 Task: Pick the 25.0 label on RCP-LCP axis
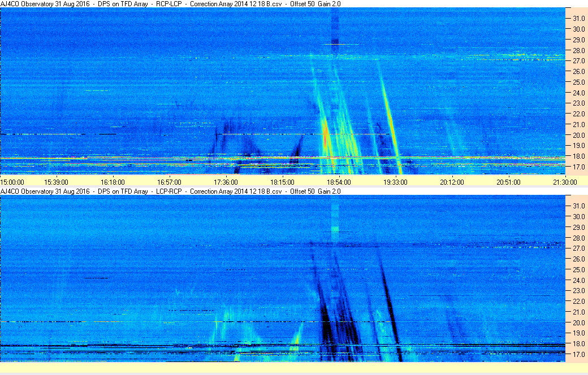[578, 82]
